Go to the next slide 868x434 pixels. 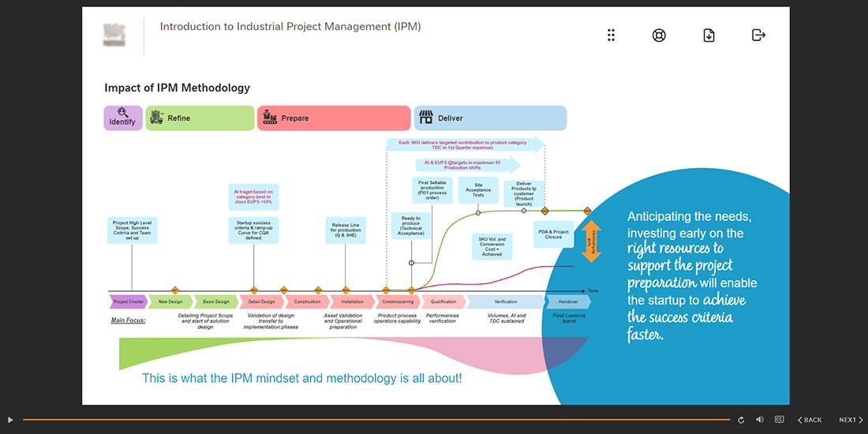click(x=851, y=420)
